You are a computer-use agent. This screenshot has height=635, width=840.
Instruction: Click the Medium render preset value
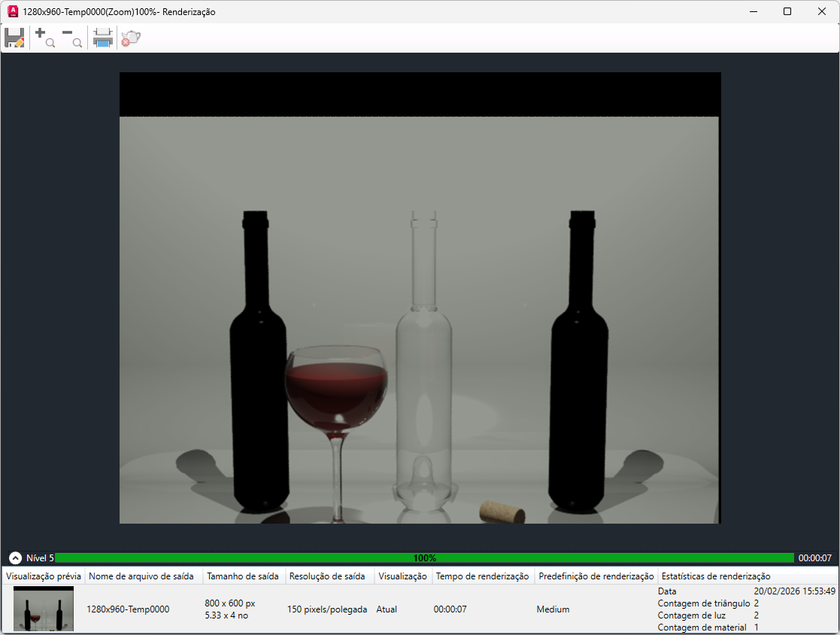553,609
